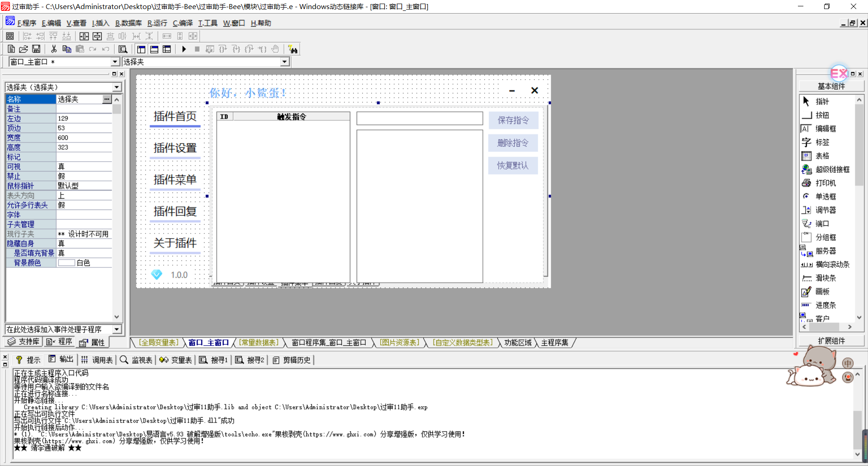Click the 保存指令 button in form
The width and height of the screenshot is (868, 466).
(x=513, y=120)
